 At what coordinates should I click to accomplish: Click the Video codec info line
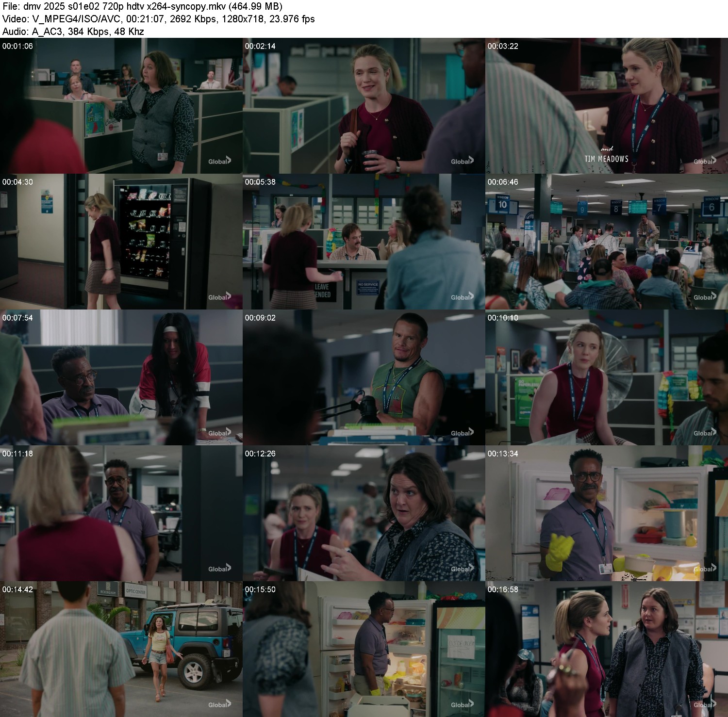(x=158, y=19)
